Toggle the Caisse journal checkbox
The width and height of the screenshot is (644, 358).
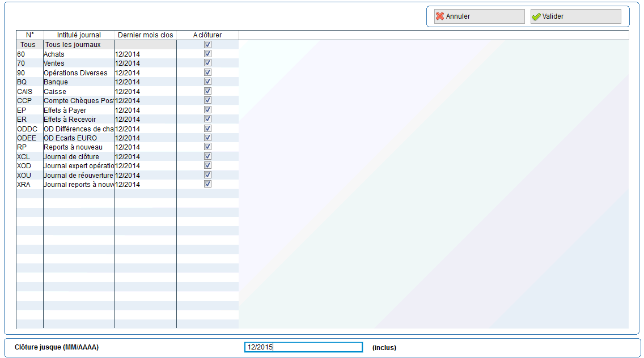point(207,91)
